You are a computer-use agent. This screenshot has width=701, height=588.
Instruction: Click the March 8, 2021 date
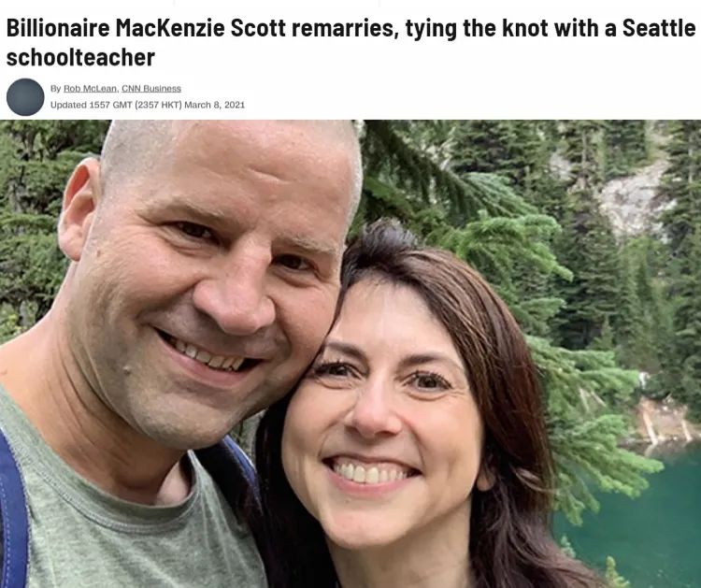pos(215,105)
